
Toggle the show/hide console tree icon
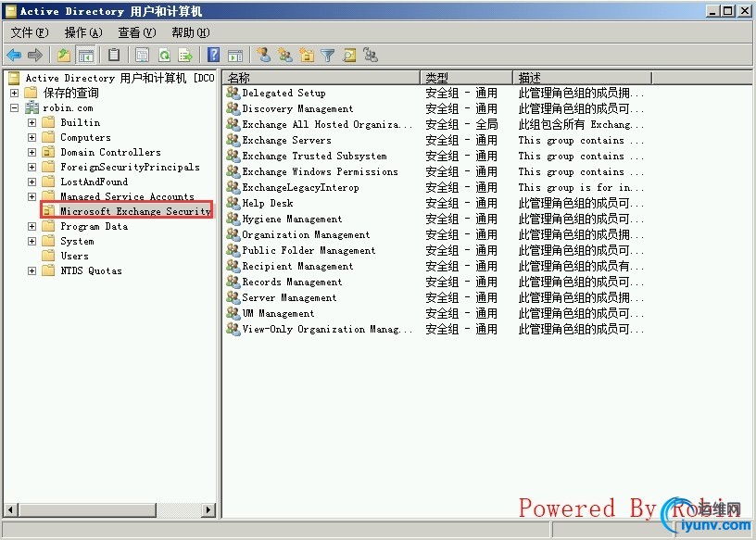(x=86, y=55)
